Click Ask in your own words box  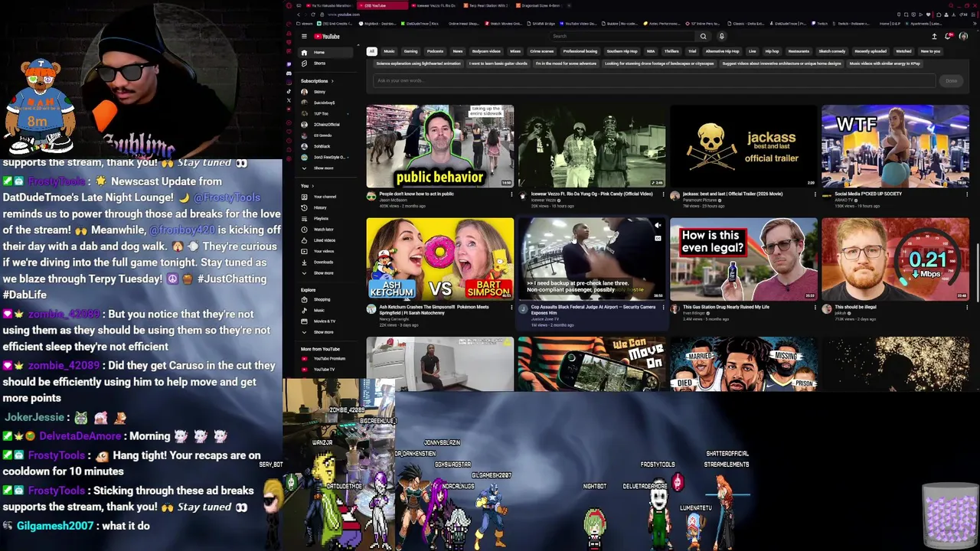[654, 80]
